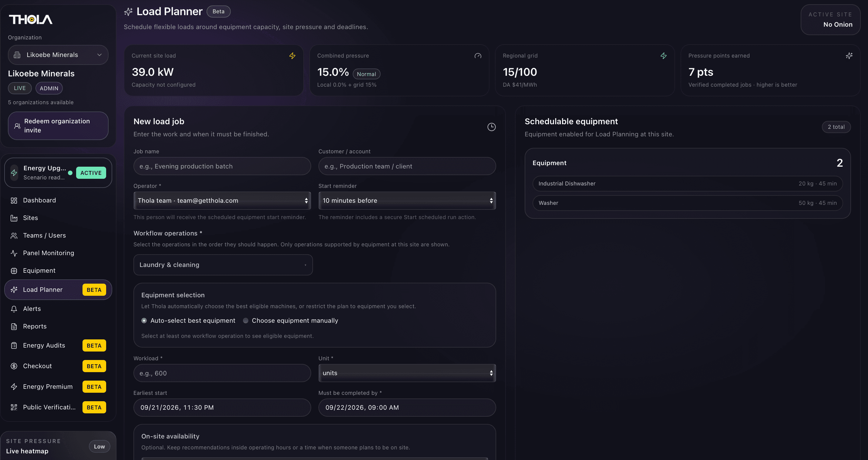Click the organization building icon
Image resolution: width=868 pixels, height=460 pixels.
(17, 55)
